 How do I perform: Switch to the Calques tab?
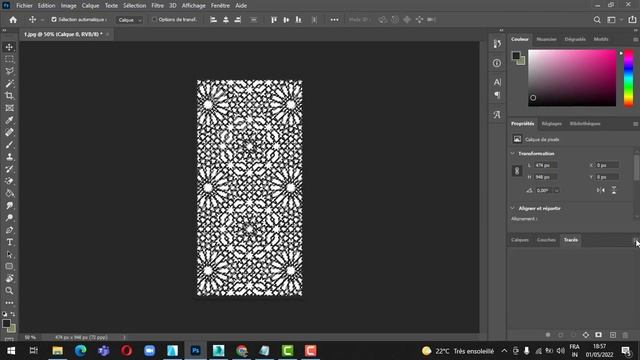[x=520, y=240]
